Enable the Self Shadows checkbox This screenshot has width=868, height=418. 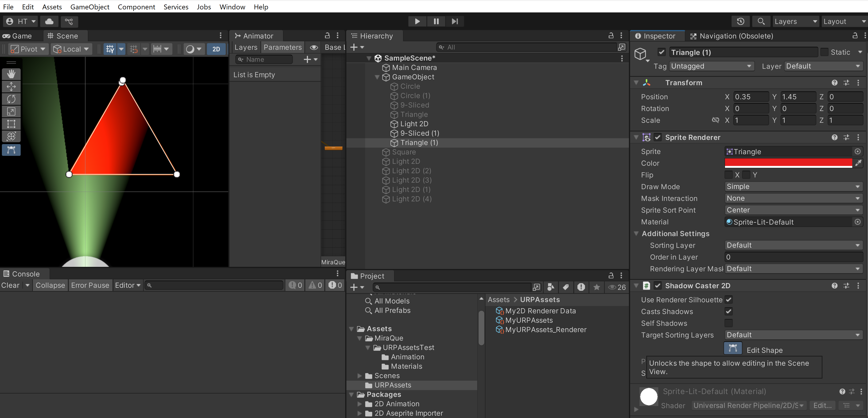click(x=728, y=323)
